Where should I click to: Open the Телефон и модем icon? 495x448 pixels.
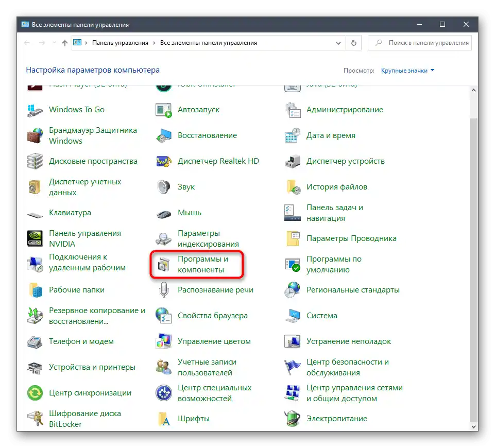pos(35,342)
